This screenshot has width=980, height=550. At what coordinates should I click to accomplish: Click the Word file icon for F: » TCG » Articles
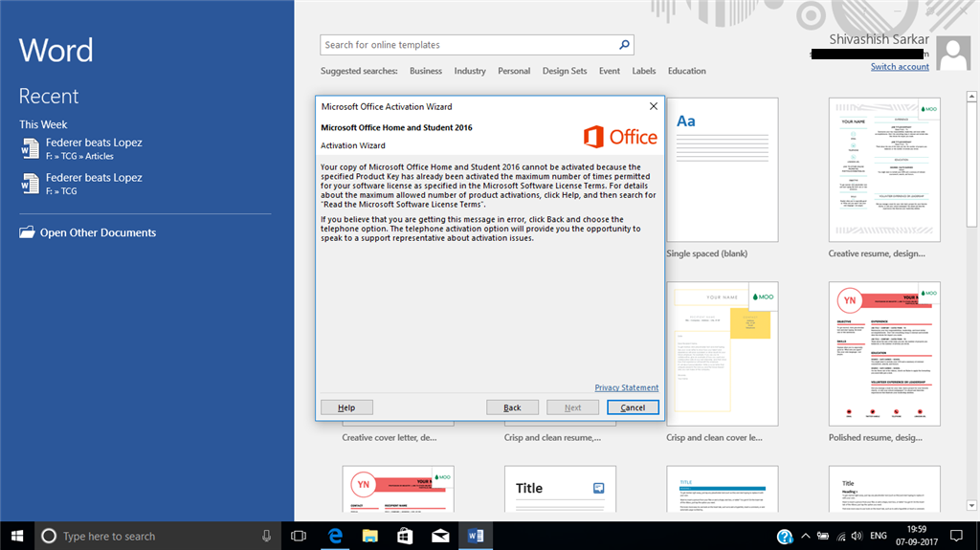click(x=30, y=149)
